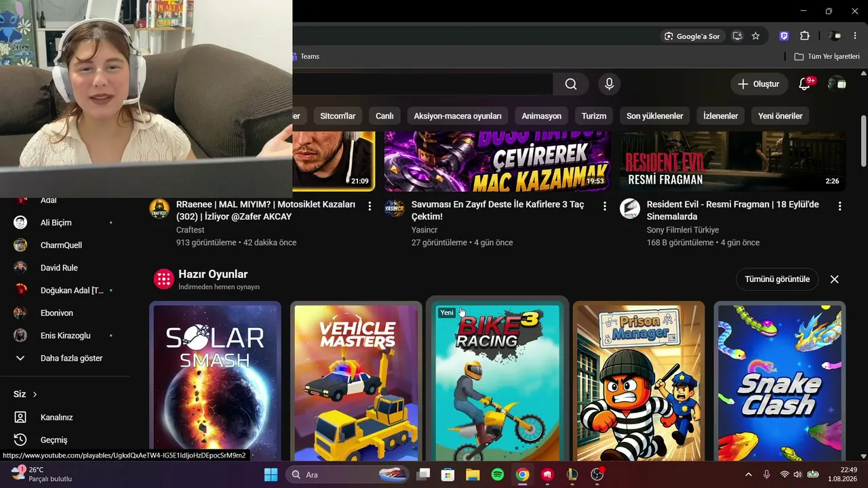Bookmark this page with the star icon
Image resolution: width=868 pixels, height=488 pixels.
(x=755, y=36)
